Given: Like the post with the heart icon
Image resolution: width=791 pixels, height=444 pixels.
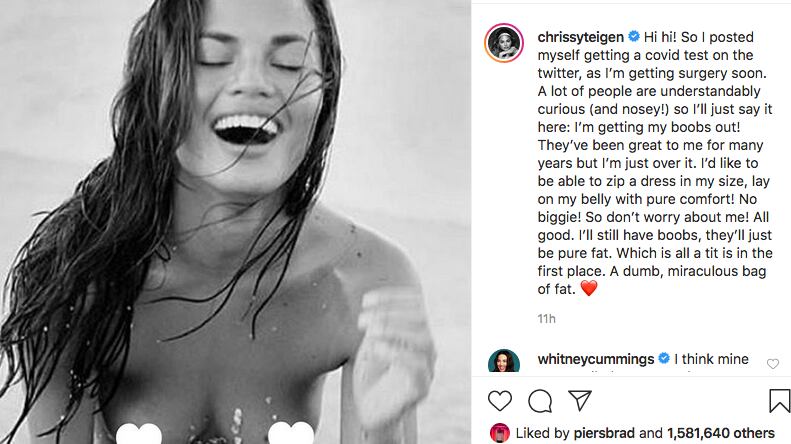Looking at the screenshot, I should [x=500, y=401].
